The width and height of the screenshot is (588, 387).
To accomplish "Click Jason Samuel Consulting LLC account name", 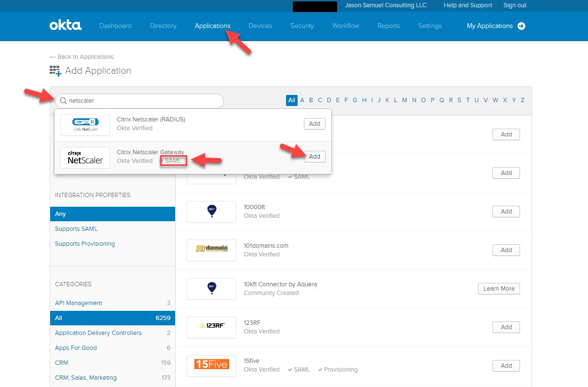I will click(386, 5).
